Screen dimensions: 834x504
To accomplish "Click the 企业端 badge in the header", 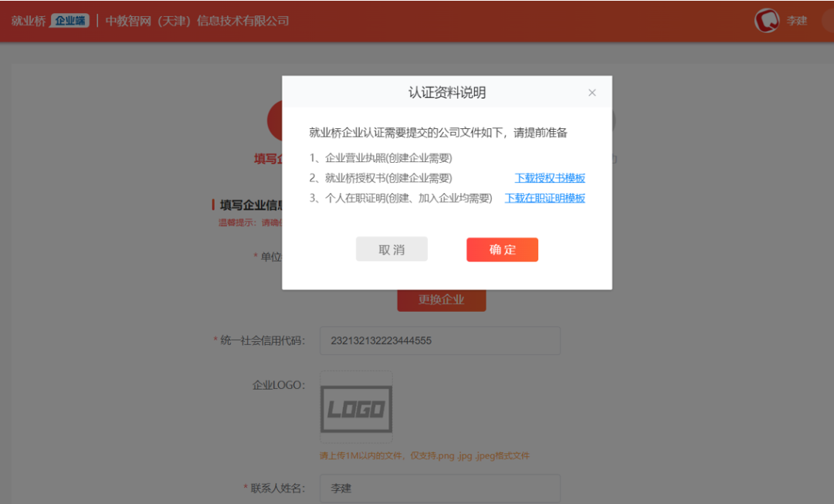I will point(70,21).
